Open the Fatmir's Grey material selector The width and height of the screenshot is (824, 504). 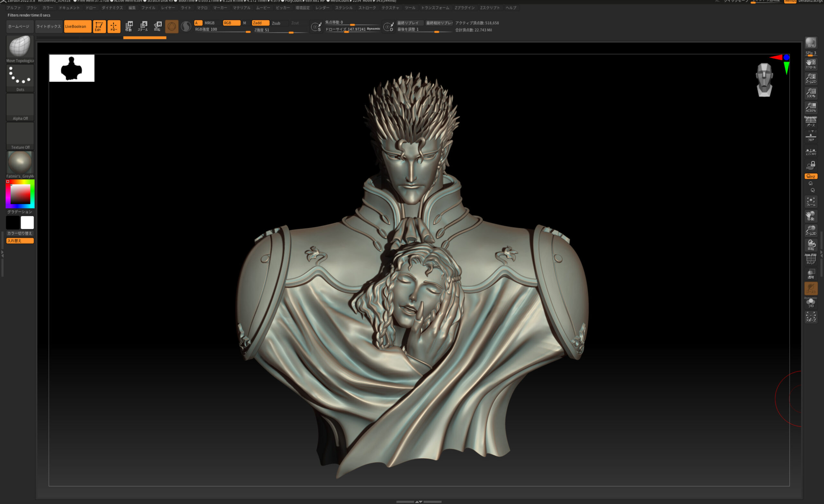point(20,164)
